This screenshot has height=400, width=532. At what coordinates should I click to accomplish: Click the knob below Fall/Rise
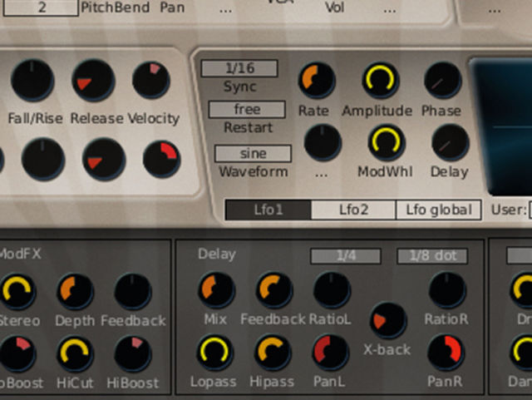43,159
